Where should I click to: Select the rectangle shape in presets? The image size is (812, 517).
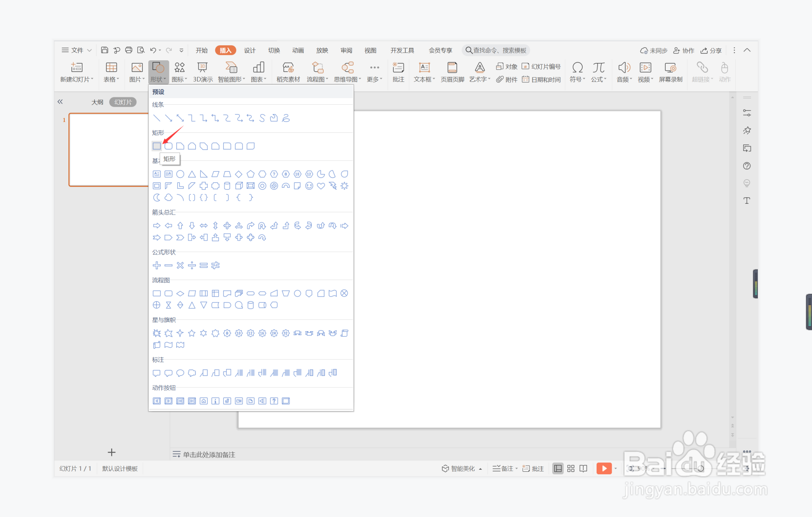click(x=157, y=146)
